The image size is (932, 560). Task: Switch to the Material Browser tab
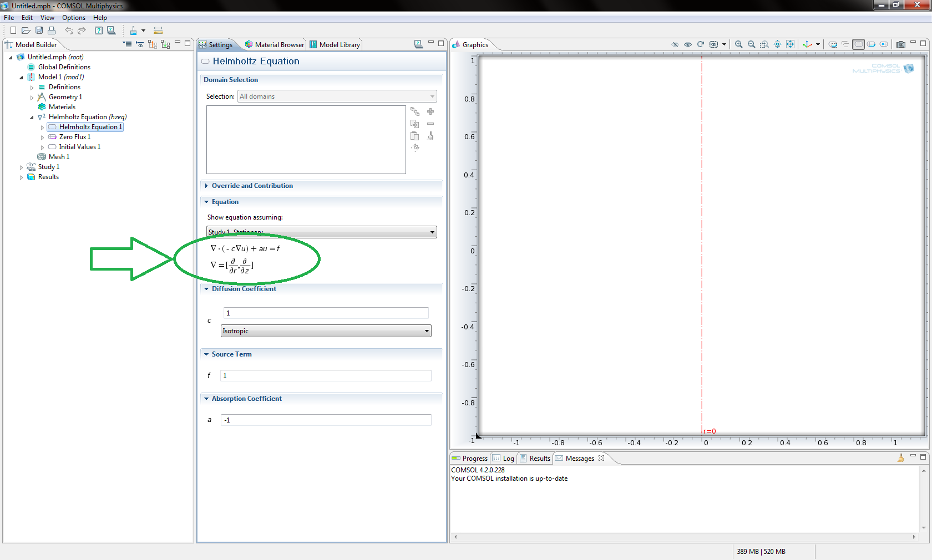[x=275, y=45]
